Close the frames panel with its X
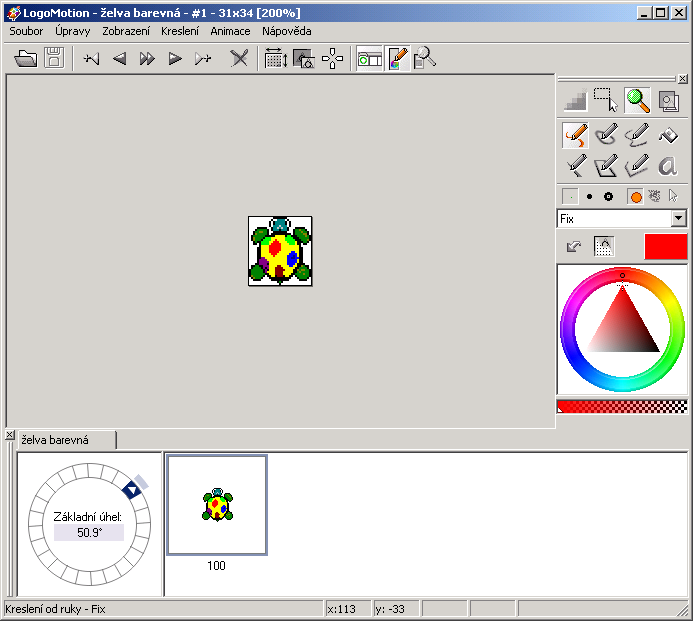The image size is (693, 621). point(9,435)
